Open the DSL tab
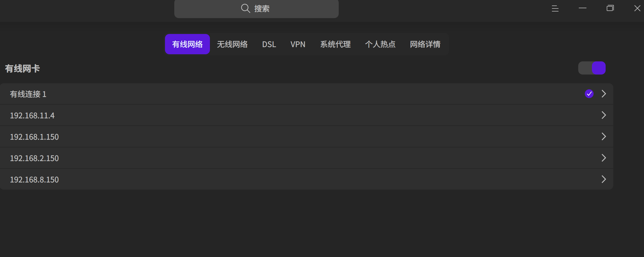The image size is (644, 257). (269, 44)
